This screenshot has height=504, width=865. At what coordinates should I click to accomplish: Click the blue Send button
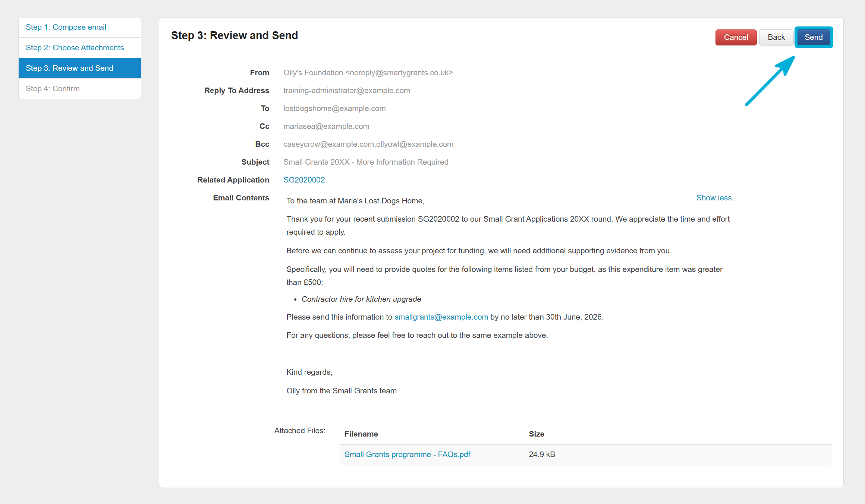[814, 37]
